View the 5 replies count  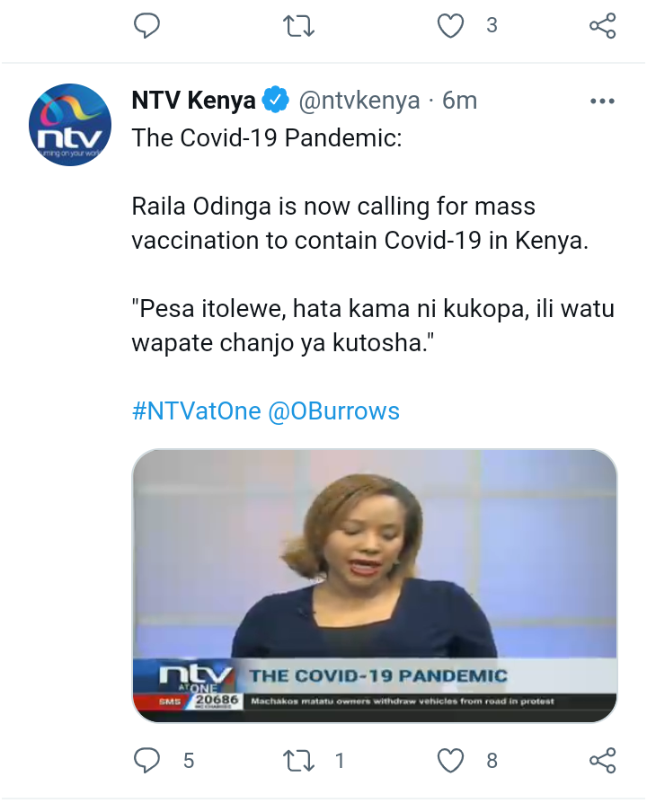click(x=189, y=761)
